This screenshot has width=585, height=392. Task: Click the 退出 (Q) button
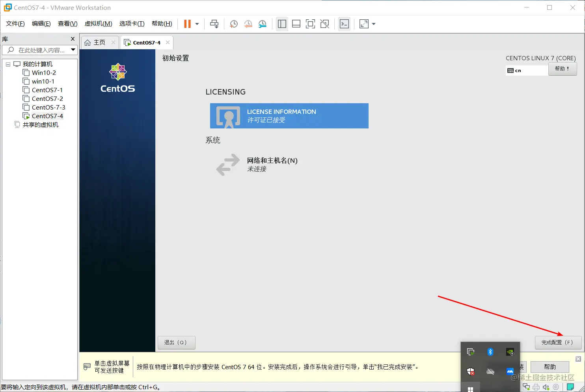[177, 343]
